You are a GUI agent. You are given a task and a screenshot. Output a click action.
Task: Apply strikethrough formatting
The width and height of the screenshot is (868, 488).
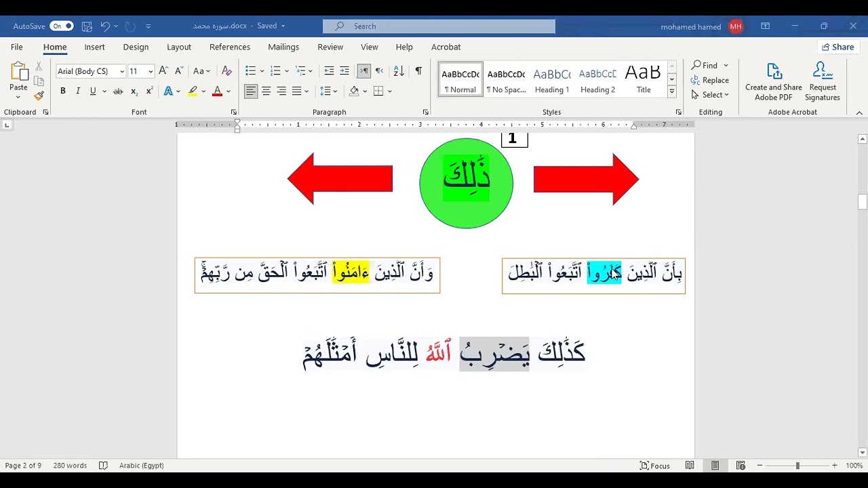(x=118, y=91)
